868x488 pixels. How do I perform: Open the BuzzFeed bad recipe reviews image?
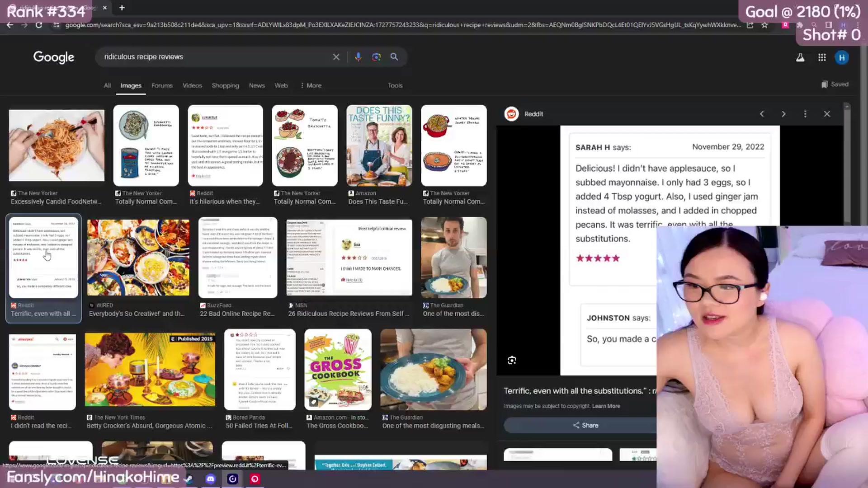[x=238, y=258]
